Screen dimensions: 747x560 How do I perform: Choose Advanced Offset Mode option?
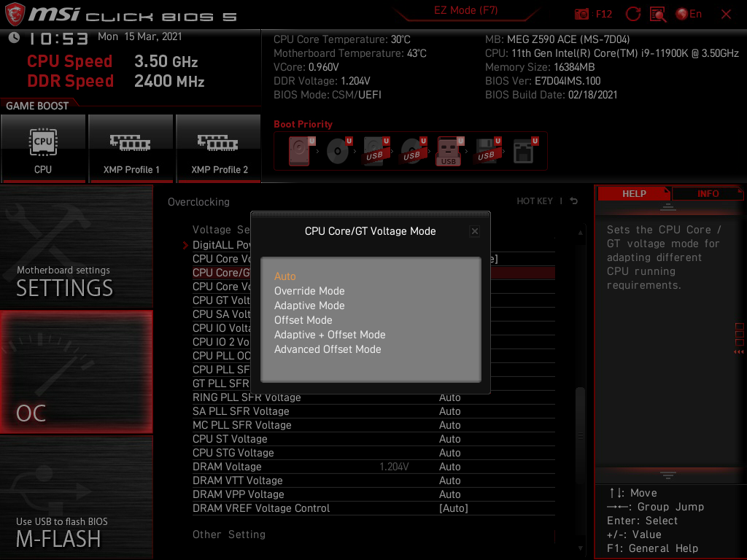coord(328,349)
